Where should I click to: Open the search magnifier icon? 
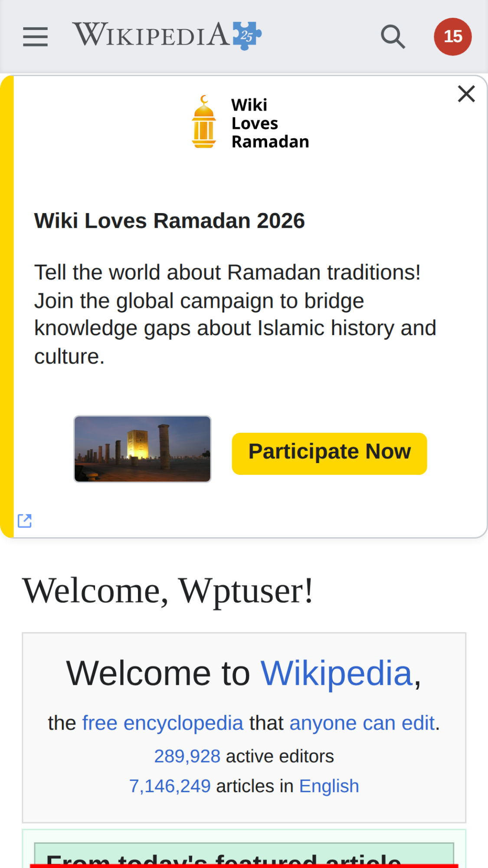(x=393, y=36)
